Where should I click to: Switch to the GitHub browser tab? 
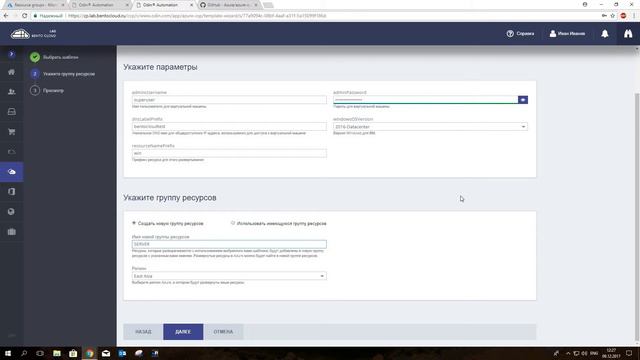(230, 5)
